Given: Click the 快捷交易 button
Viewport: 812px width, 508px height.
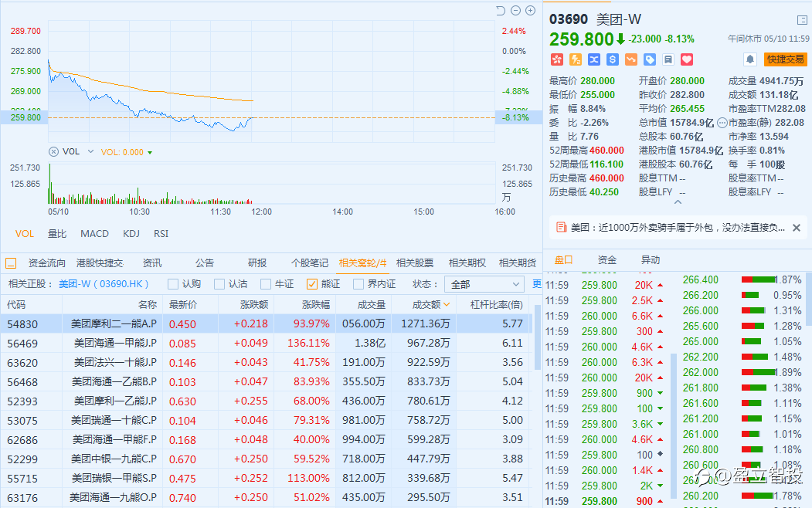Looking at the screenshot, I should (785, 59).
